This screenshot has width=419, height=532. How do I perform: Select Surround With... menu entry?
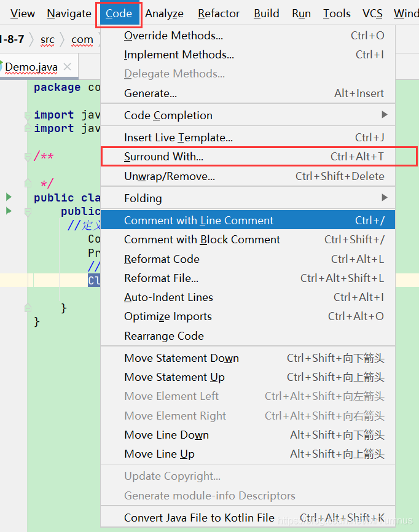pos(248,157)
